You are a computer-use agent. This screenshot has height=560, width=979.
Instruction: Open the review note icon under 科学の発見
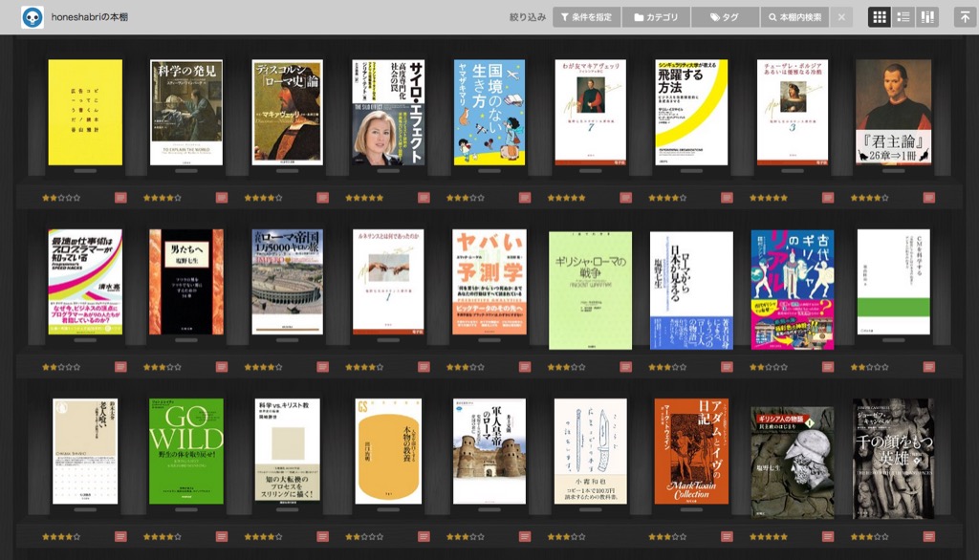(222, 197)
